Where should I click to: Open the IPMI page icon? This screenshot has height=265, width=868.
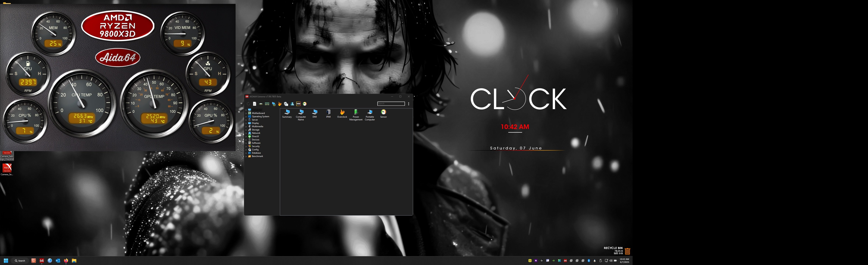click(x=328, y=114)
